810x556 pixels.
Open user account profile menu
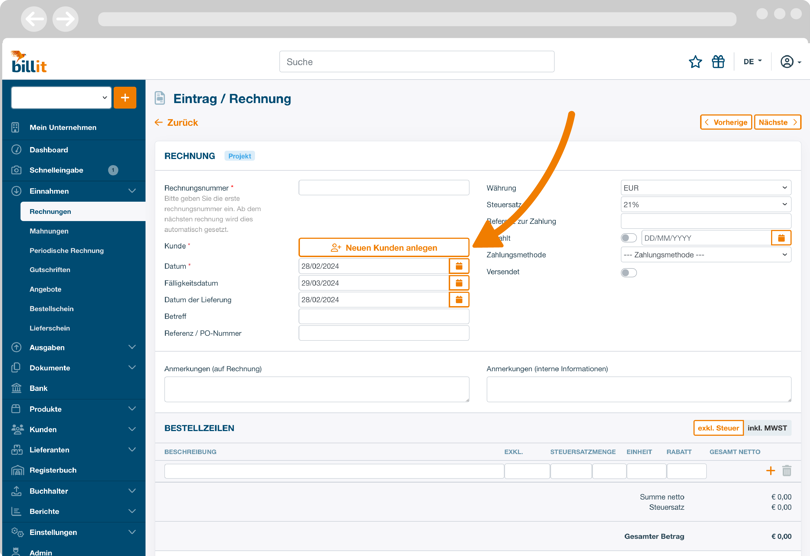pos(789,62)
